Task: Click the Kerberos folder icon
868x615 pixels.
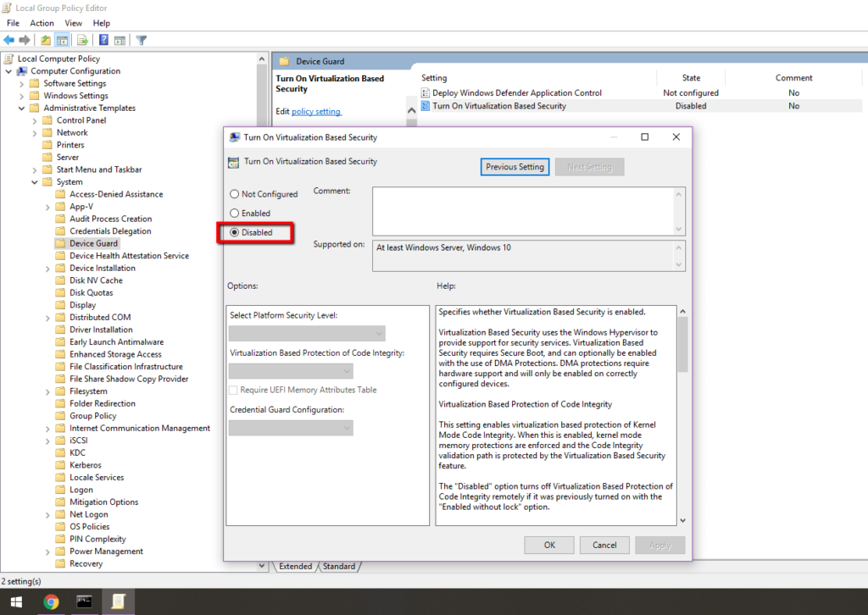Action: [60, 465]
